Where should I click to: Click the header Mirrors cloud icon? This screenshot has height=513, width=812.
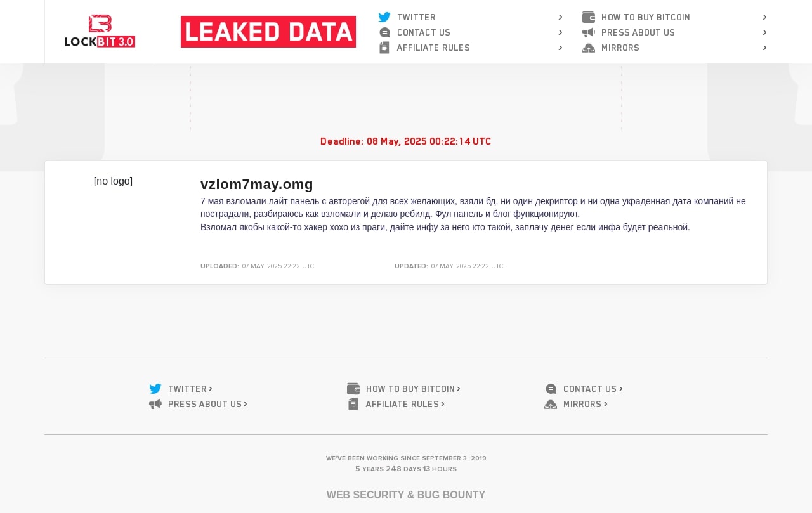589,48
